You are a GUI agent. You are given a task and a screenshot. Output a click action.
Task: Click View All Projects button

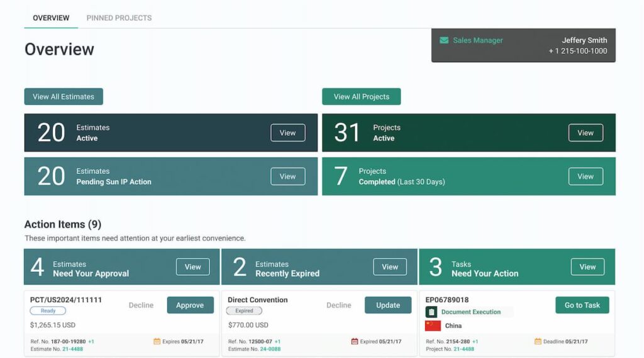[x=362, y=97]
